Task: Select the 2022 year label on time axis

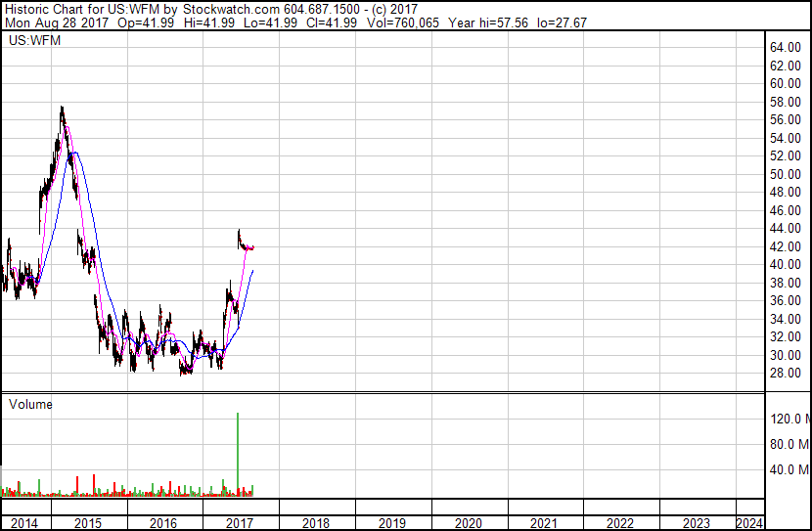Action: pos(620,523)
